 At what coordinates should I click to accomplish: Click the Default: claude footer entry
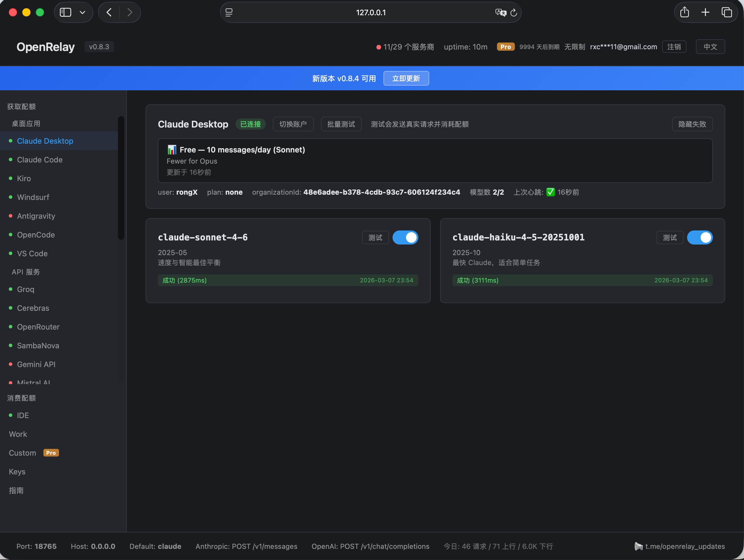(x=155, y=547)
